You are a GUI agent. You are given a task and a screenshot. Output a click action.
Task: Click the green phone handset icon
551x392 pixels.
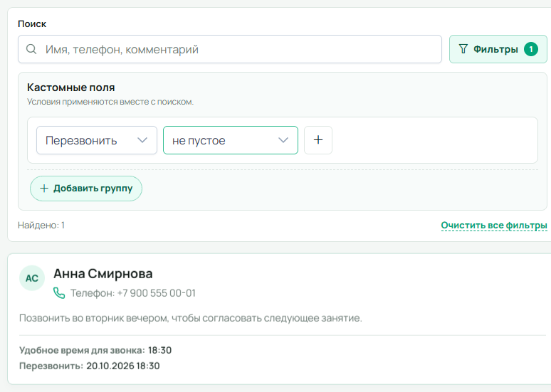(59, 293)
